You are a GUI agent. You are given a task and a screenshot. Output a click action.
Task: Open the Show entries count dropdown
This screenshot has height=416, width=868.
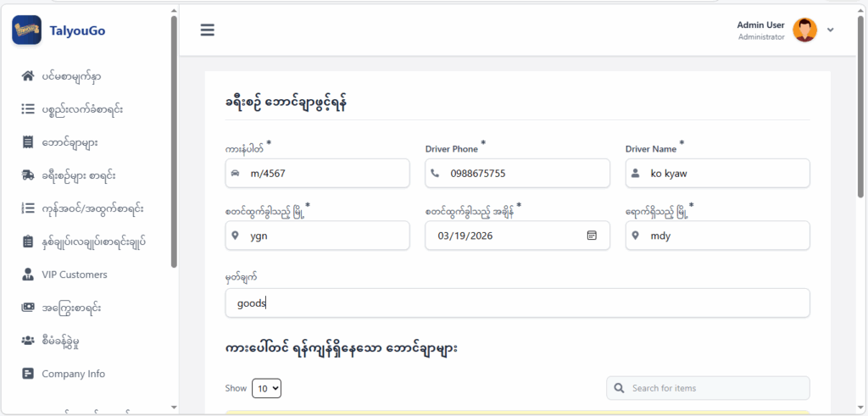coord(266,388)
